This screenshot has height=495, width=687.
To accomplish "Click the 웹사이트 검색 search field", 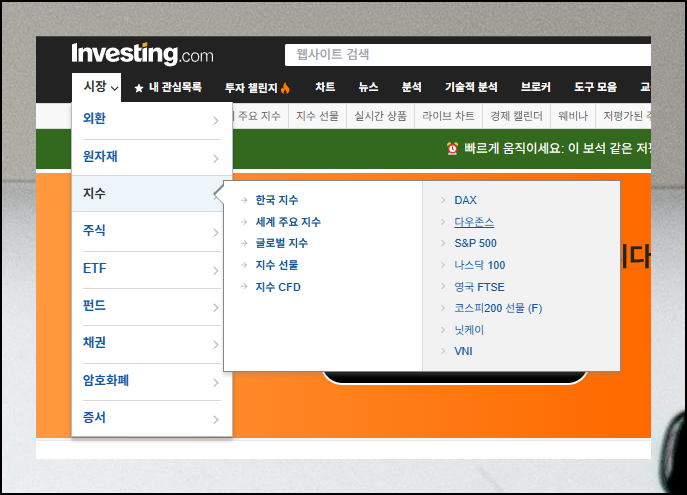I will pyautogui.click(x=467, y=55).
